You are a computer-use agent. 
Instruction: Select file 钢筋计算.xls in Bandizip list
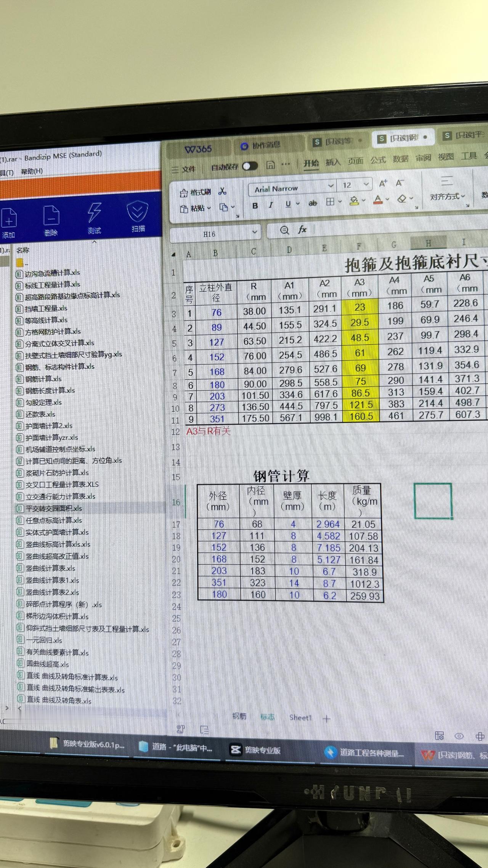point(43,379)
